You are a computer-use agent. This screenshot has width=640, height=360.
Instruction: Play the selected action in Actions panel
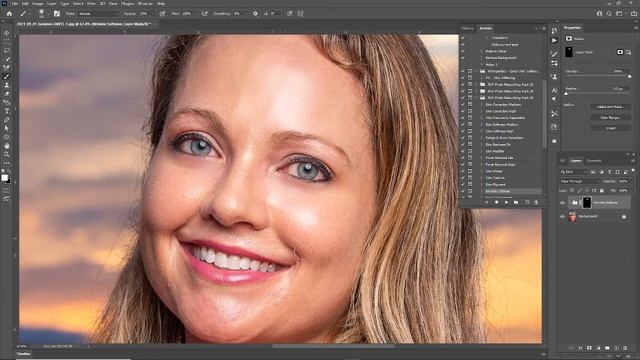tap(506, 202)
